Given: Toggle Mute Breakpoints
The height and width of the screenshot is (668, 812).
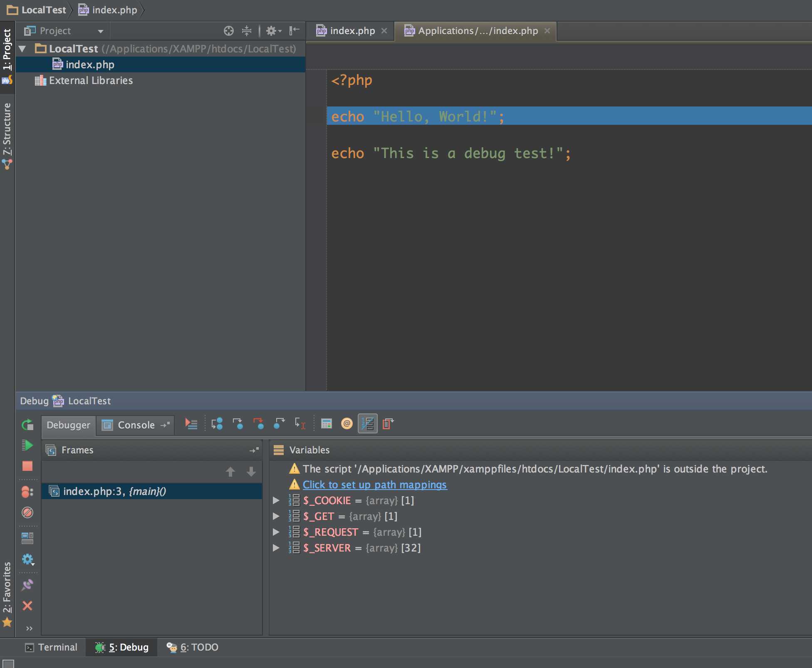Looking at the screenshot, I should click(x=27, y=512).
